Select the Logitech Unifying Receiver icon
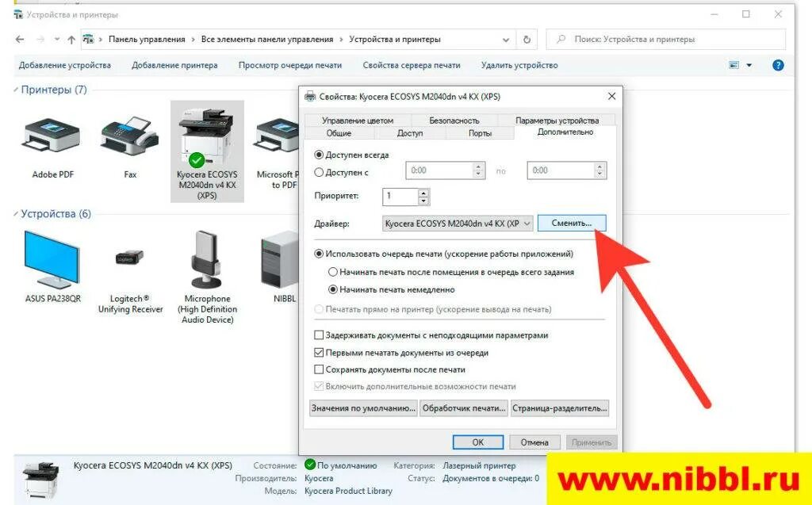The height and width of the screenshot is (505, 812). 129,258
